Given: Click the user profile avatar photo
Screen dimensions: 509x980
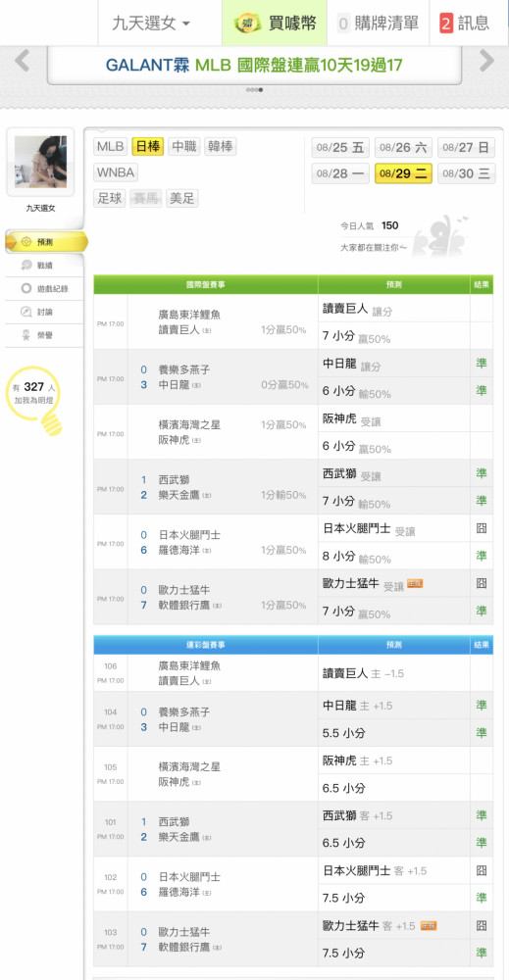Looking at the screenshot, I should 40,162.
